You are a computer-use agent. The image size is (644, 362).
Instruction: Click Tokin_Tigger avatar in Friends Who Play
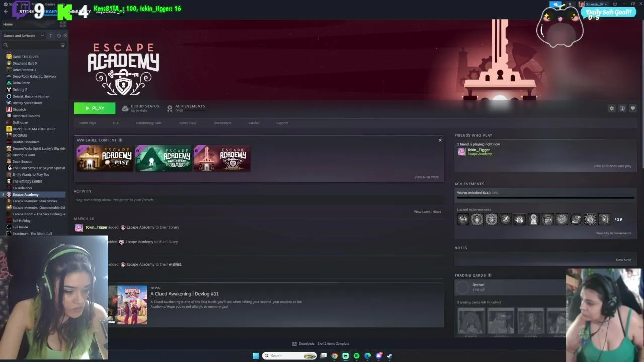pyautogui.click(x=461, y=152)
